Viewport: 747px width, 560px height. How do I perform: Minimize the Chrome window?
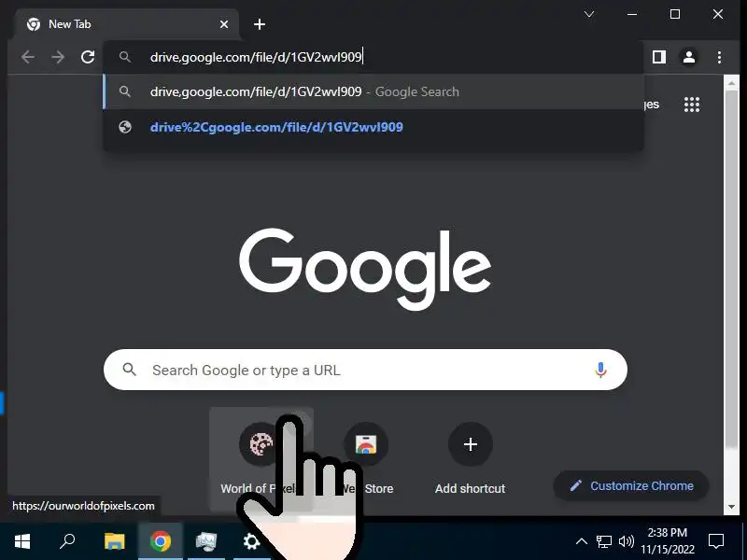click(632, 14)
